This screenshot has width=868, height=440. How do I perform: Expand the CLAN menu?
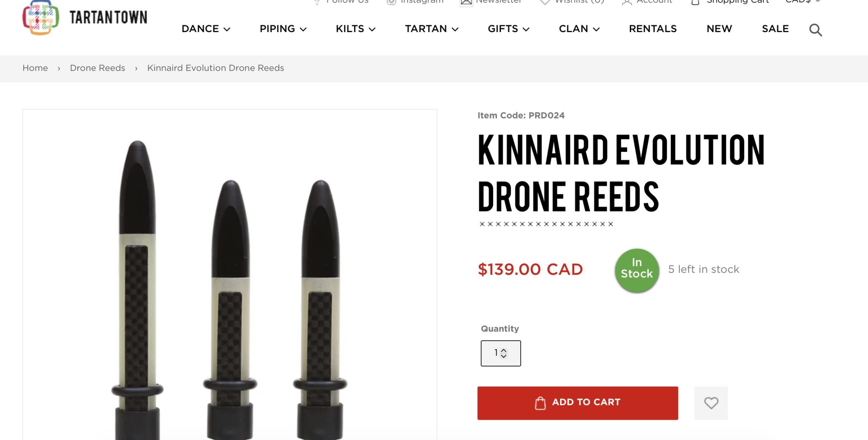tap(579, 29)
